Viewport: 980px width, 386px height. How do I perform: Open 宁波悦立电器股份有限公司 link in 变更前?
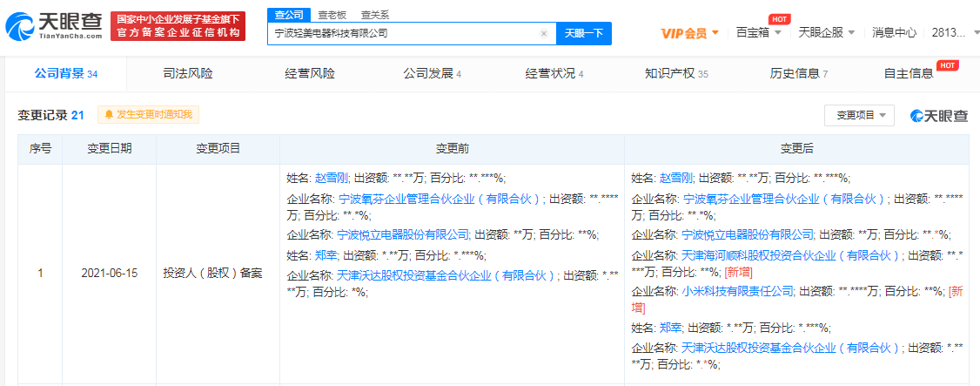click(x=403, y=234)
